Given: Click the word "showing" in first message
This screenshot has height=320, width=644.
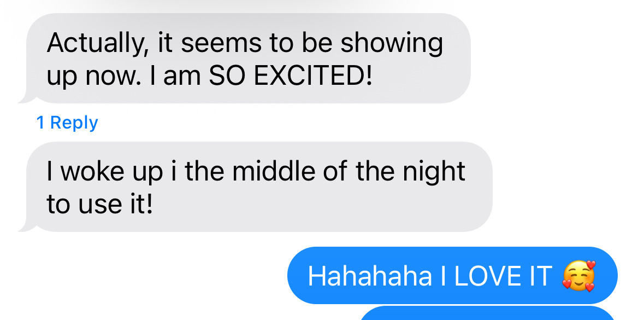Looking at the screenshot, I should tap(392, 44).
